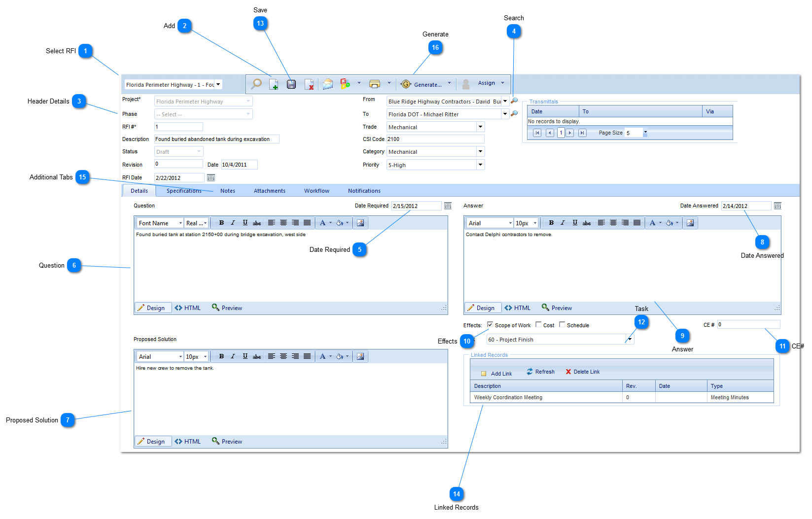Toggle Underline in the Question editor
Screen dimensions: 812x519
pos(245,223)
